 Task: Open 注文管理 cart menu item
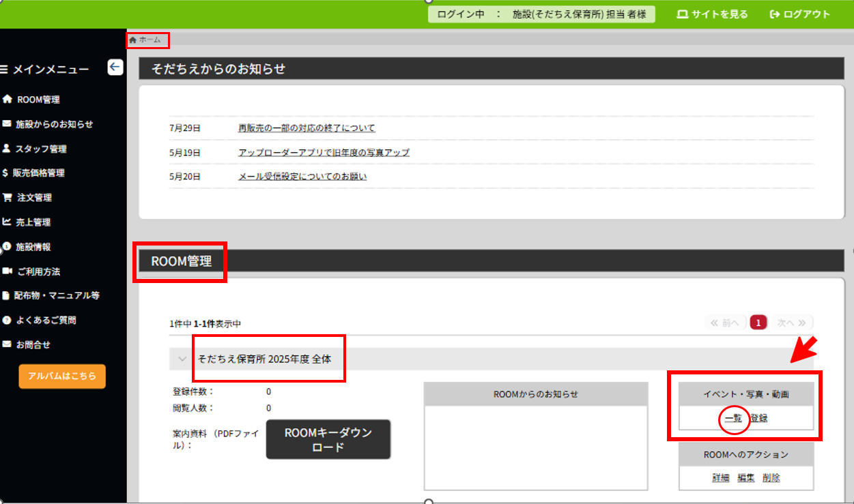[33, 198]
